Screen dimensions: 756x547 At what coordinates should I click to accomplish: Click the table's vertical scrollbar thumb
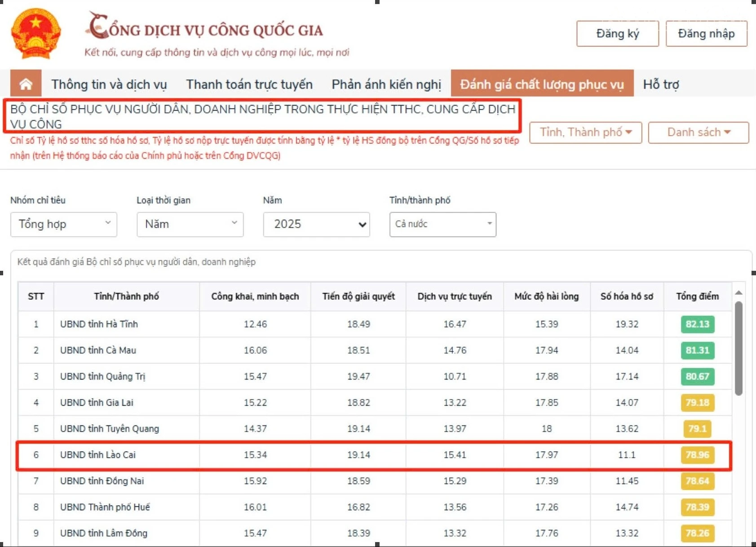point(738,348)
